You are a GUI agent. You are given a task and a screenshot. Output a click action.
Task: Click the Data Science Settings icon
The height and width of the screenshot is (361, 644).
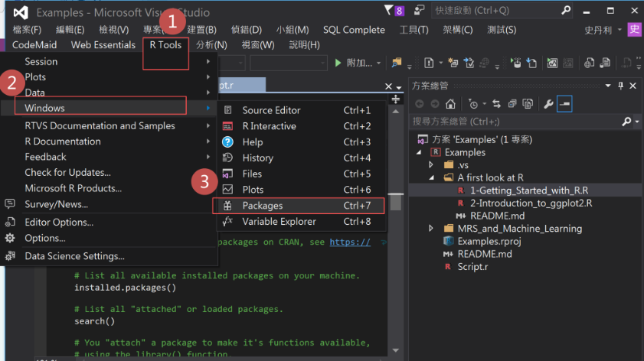click(10, 256)
